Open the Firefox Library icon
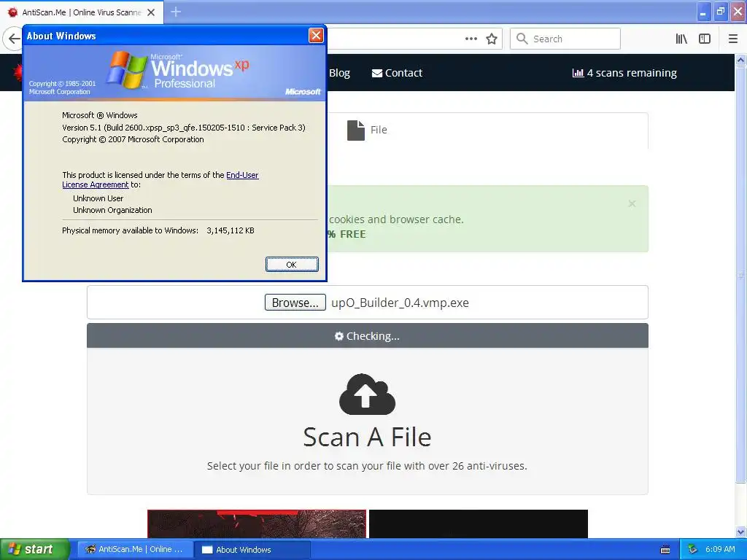Viewport: 747px width, 560px height. click(x=681, y=39)
